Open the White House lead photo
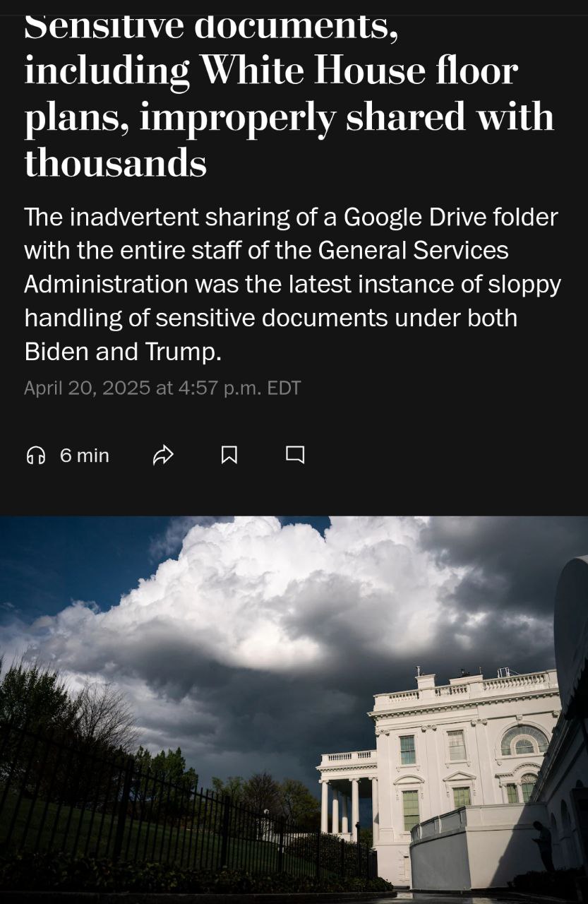The image size is (588, 904). 294,710
